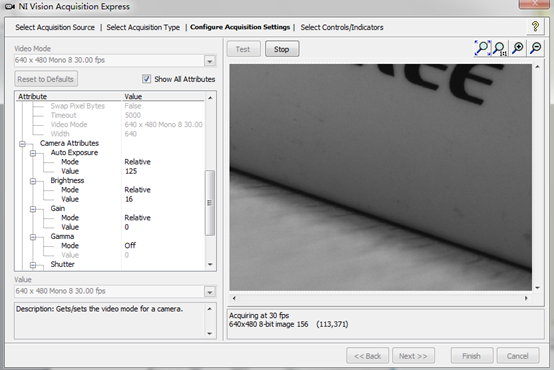The height and width of the screenshot is (370, 554).
Task: Click the Cancel button
Action: 518,356
